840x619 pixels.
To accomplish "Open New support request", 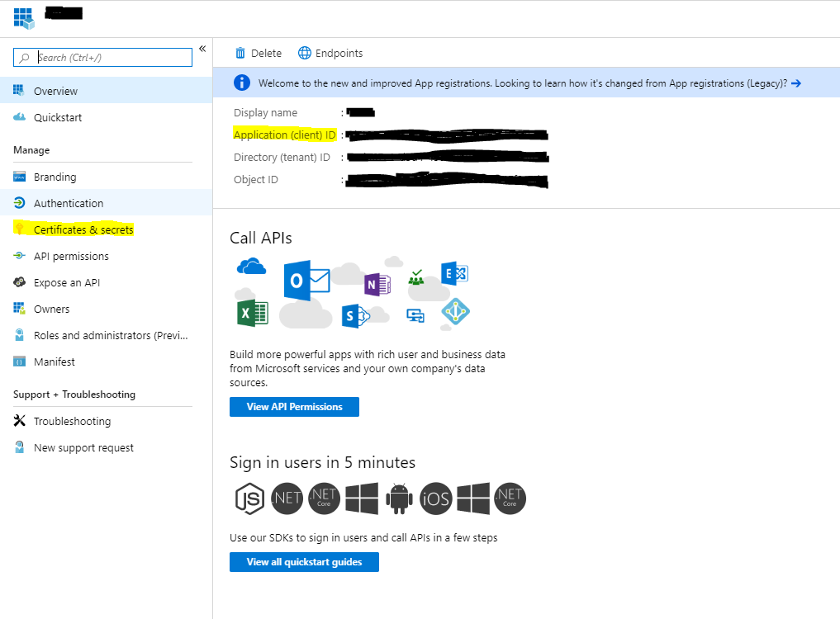I will [x=83, y=447].
